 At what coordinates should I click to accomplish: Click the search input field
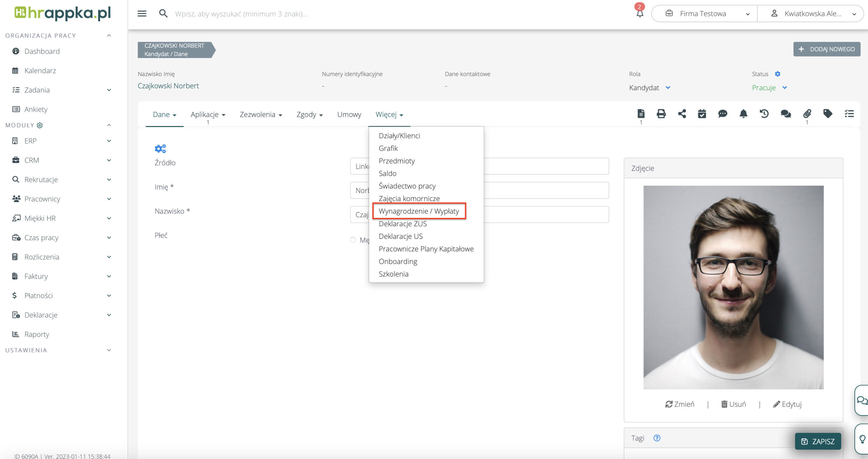pos(241,14)
